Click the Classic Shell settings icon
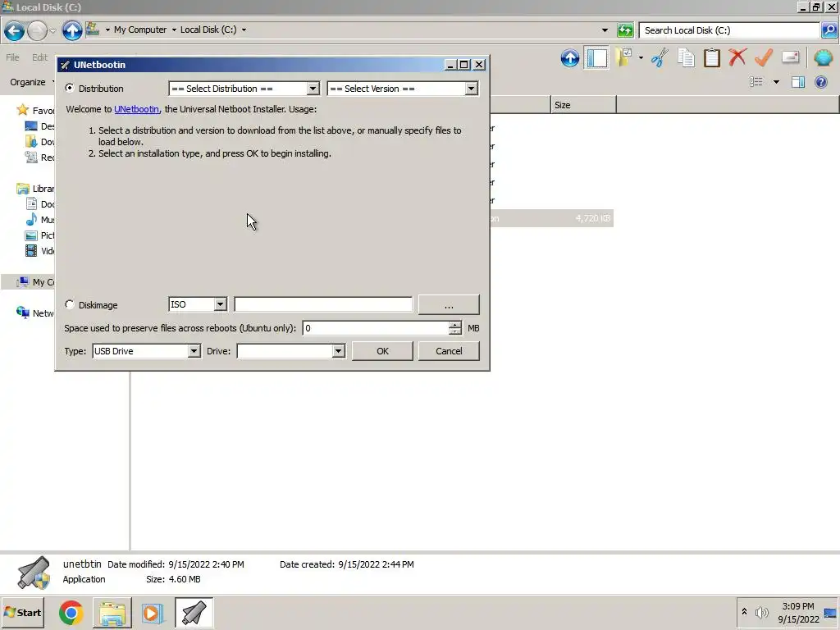840x630 pixels. pos(823,57)
